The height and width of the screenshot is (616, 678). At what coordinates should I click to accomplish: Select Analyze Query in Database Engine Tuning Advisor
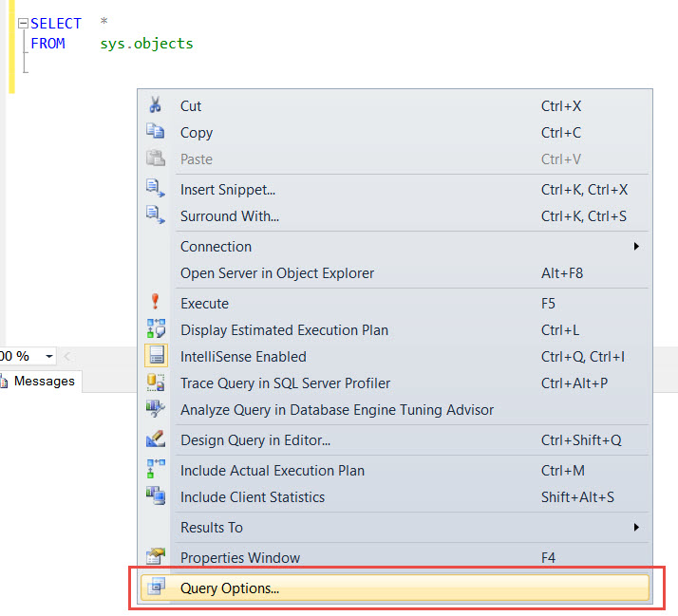pyautogui.click(x=394, y=409)
